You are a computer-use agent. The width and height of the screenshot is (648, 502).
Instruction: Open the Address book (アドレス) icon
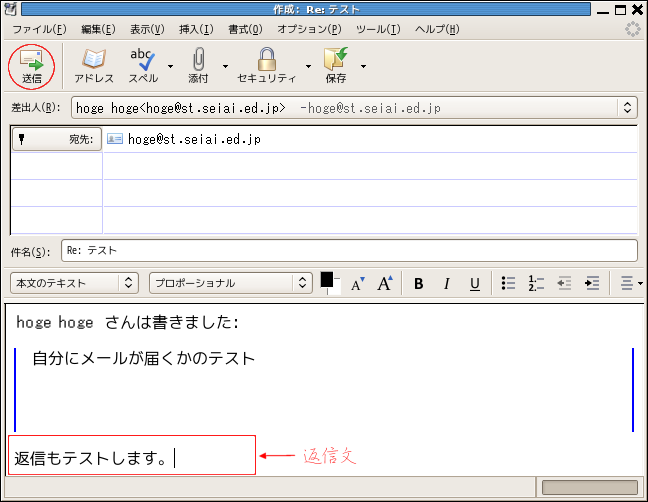pos(94,64)
